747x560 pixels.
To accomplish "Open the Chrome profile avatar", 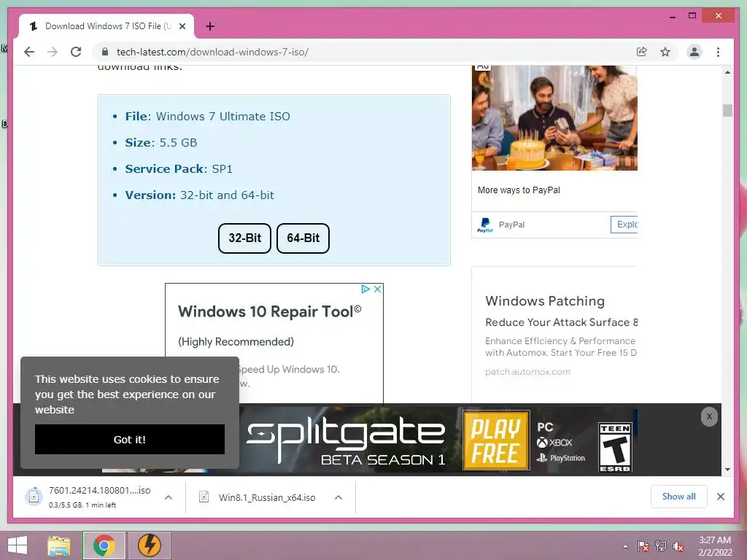I will [694, 52].
